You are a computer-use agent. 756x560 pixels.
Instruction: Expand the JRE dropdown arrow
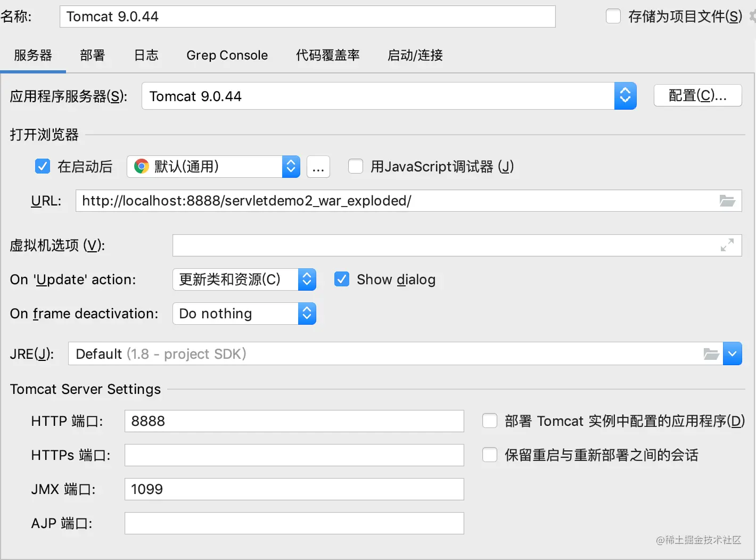[733, 354]
